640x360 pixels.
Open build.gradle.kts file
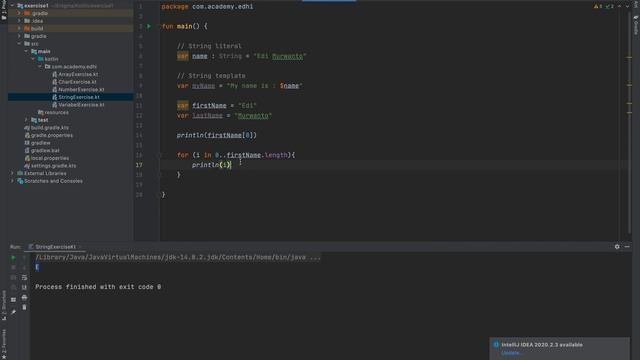pyautogui.click(x=50, y=128)
